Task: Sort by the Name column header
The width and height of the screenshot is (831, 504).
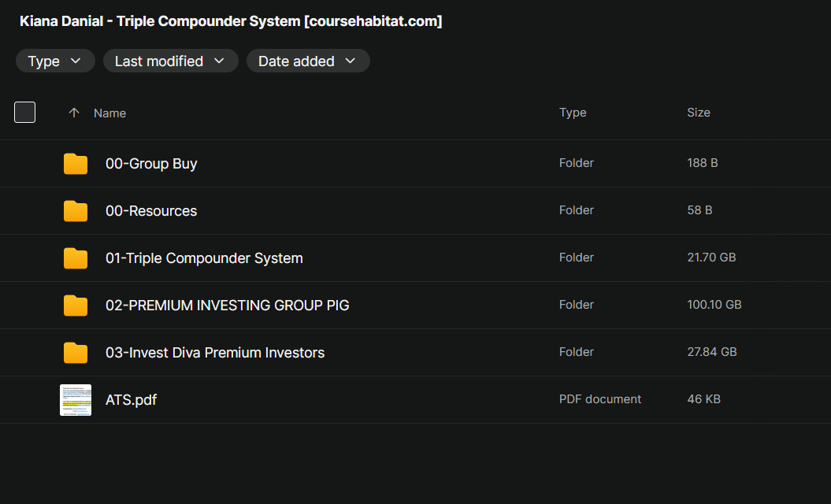Action: 109,113
